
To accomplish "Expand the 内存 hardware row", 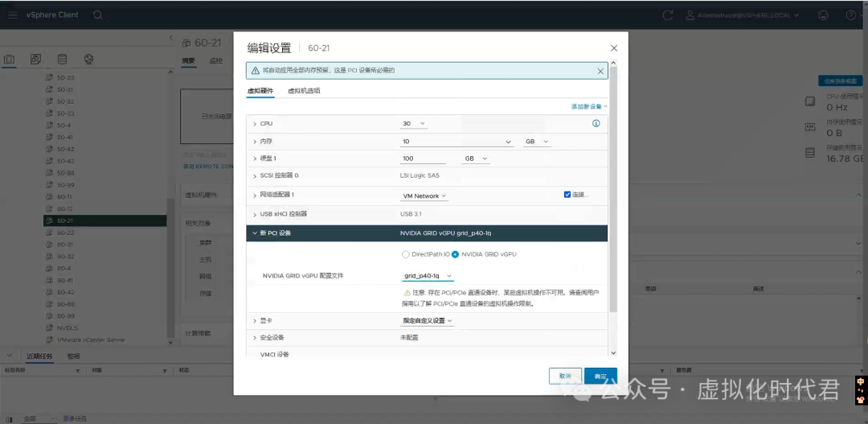I will [255, 142].
